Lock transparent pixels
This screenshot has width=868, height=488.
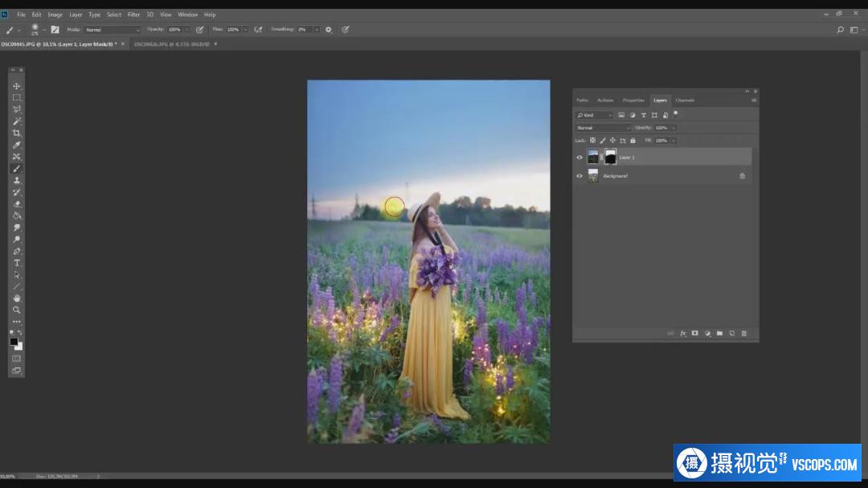[x=592, y=141]
